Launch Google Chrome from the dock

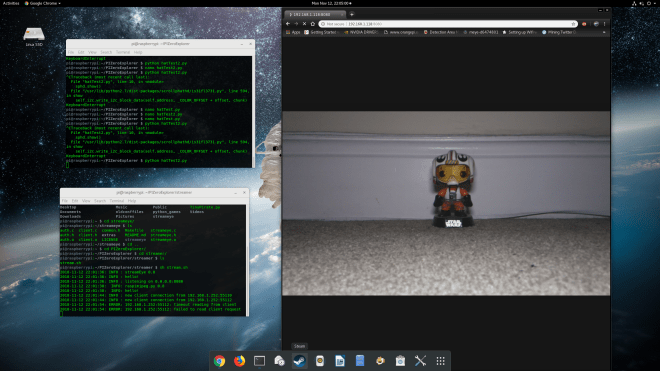coord(219,361)
